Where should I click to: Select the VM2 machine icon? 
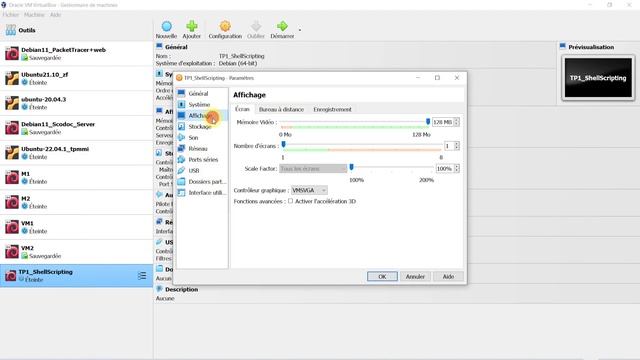[12, 252]
